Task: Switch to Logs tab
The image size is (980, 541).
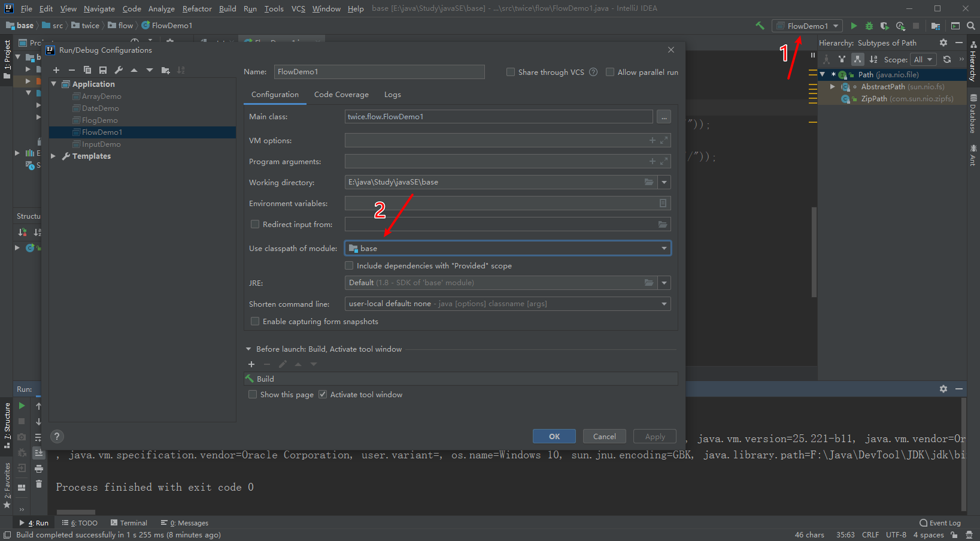Action: 393,95
